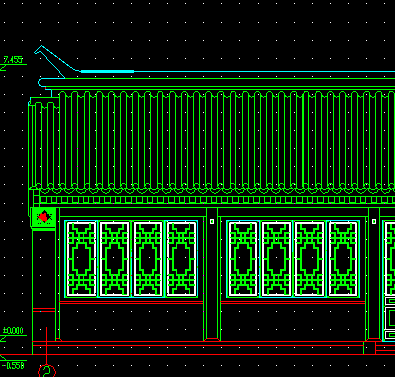Viewport: 395px width, 377px height.
Task: Select the column between the two window bays
Action: tap(212, 274)
